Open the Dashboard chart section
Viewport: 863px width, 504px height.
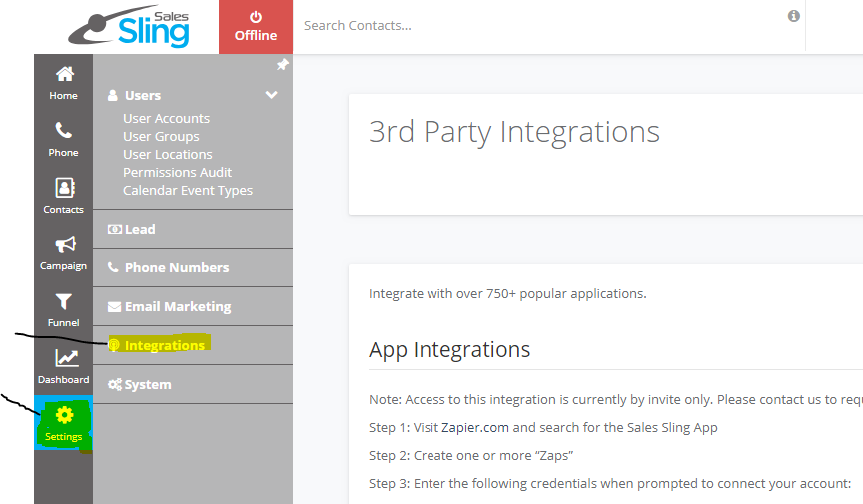click(x=63, y=367)
